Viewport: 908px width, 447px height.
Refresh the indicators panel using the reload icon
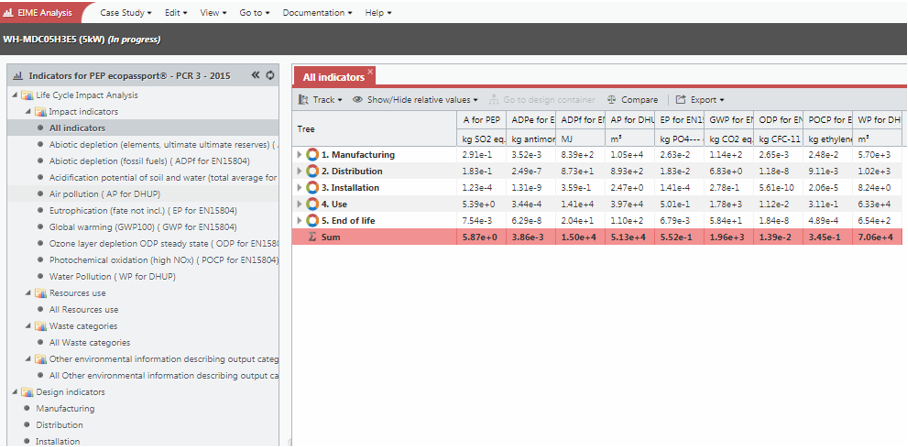pyautogui.click(x=270, y=75)
